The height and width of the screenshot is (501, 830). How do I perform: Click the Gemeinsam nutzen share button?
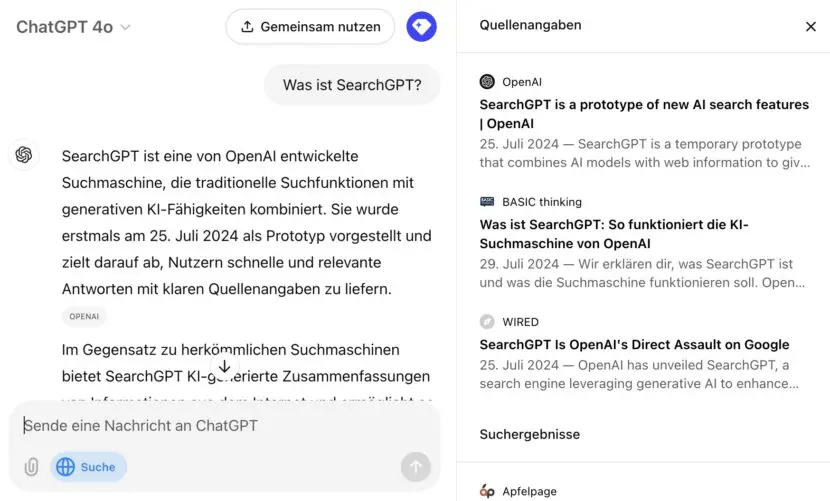[309, 27]
